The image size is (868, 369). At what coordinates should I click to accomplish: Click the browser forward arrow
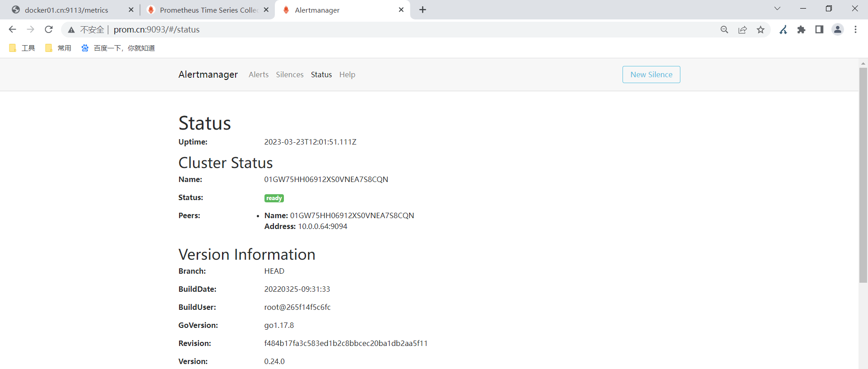tap(30, 29)
